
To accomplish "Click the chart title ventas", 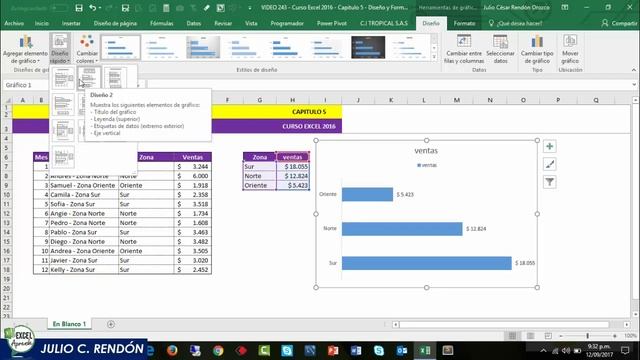I will pos(426,151).
